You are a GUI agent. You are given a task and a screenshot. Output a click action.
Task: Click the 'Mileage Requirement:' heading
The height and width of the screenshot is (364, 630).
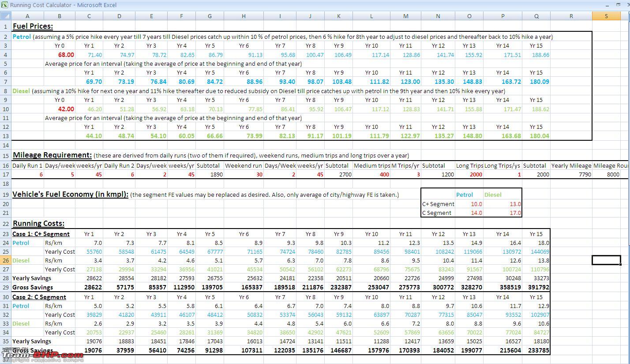pos(52,155)
